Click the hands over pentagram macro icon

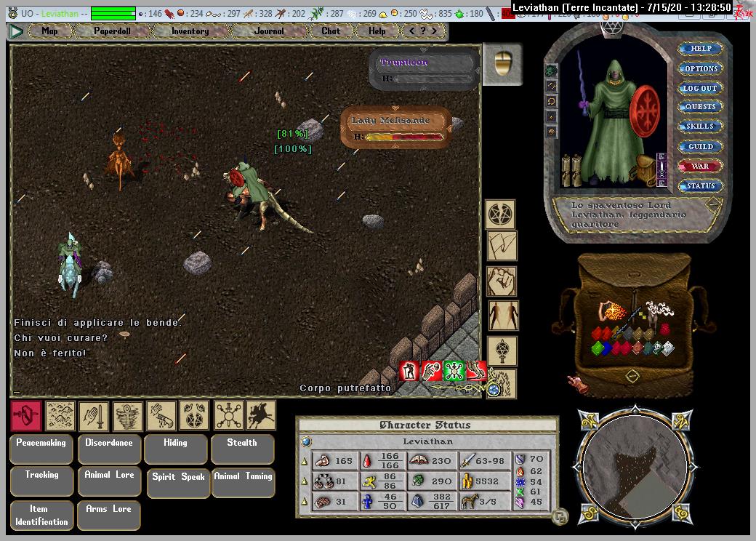(194, 415)
